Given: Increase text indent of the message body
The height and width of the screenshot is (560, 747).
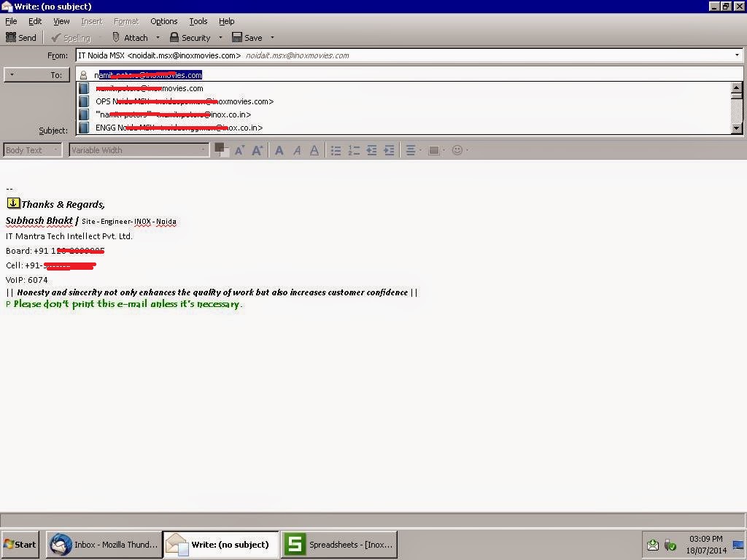Looking at the screenshot, I should point(389,149).
